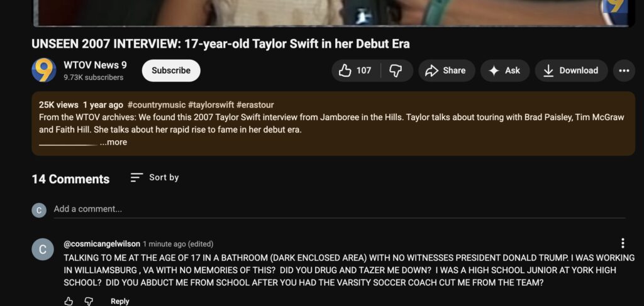Expand the description with ...more
This screenshot has height=306, width=644.
point(114,143)
